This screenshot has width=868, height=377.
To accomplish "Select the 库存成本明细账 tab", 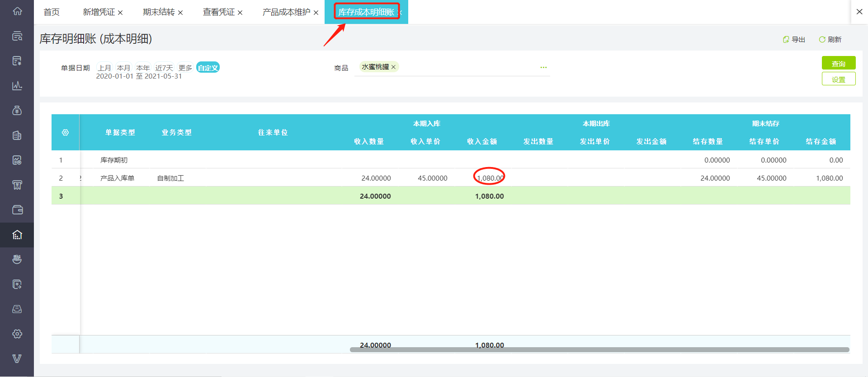I will tap(366, 12).
